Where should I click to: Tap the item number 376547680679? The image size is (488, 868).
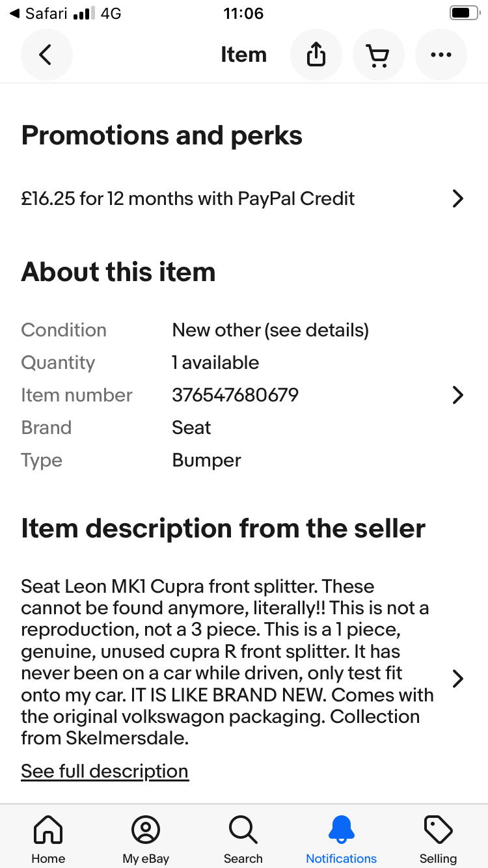tap(235, 395)
